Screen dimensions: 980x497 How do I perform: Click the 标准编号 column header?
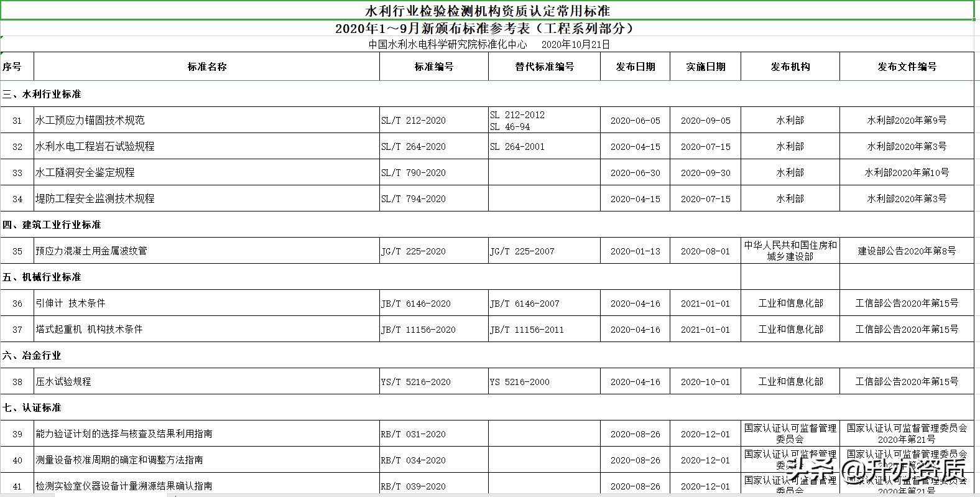click(433, 67)
